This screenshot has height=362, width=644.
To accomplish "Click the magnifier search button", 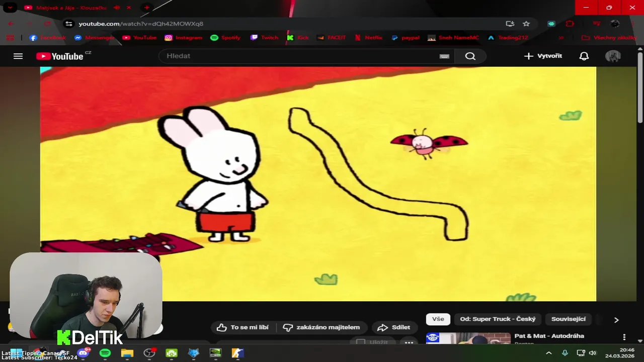I will [470, 56].
